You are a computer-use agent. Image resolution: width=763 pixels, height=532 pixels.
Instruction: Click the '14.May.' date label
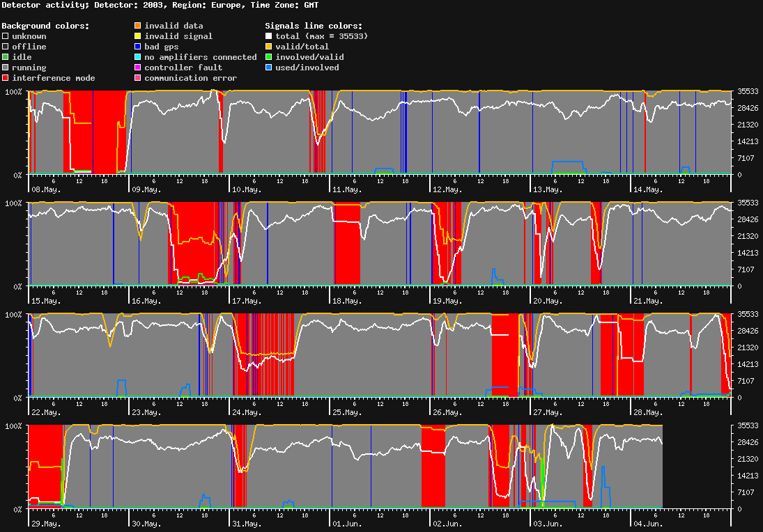coord(648,189)
